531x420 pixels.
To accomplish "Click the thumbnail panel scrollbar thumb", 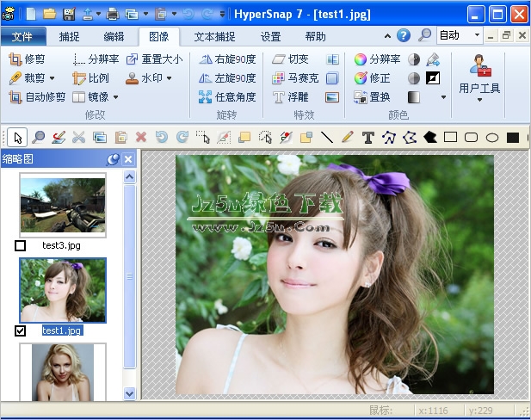I will tap(129, 276).
